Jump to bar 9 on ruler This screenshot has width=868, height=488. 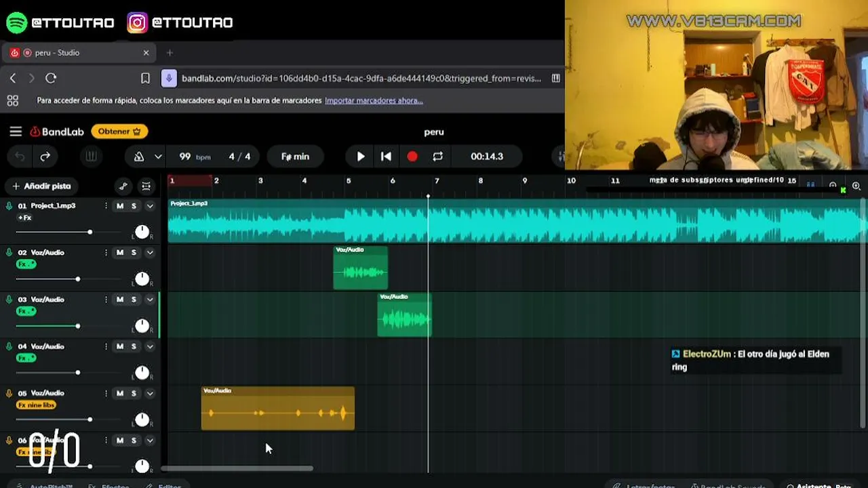(525, 181)
